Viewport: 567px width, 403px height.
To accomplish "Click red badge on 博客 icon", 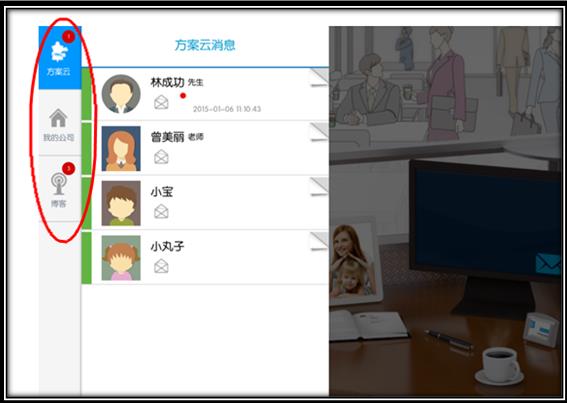I will (68, 168).
